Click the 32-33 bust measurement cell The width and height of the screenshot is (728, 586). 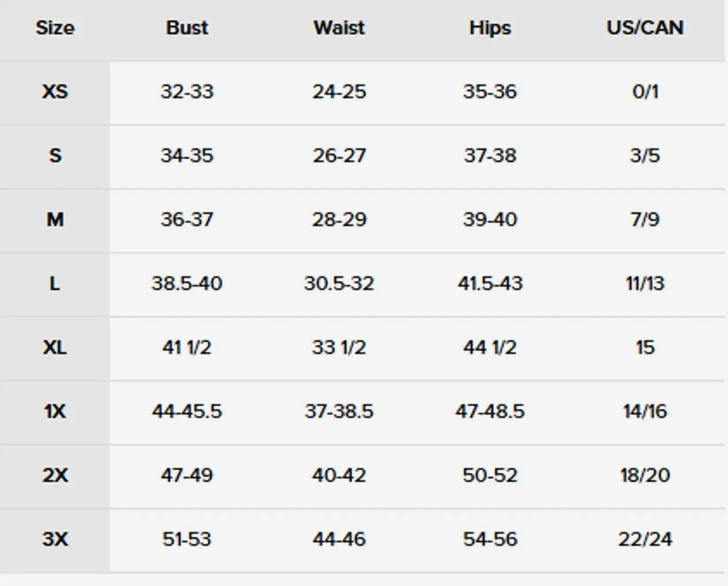(187, 92)
